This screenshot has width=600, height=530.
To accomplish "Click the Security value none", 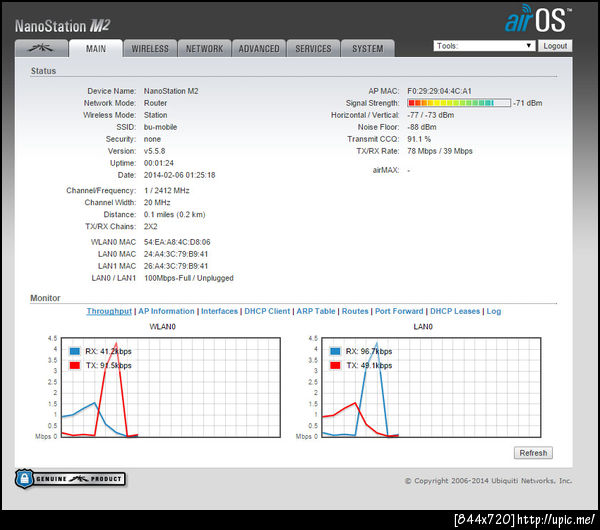I will pyautogui.click(x=152, y=139).
